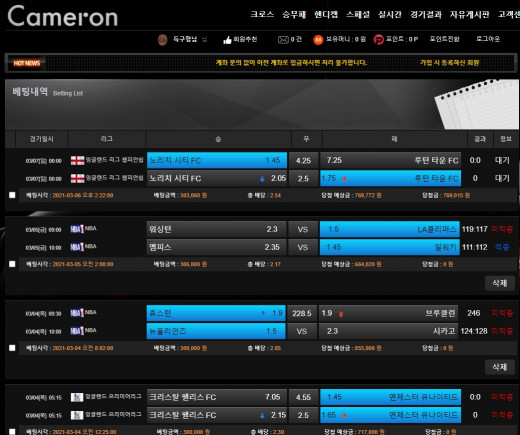Click the red P points icon

[x=379, y=40]
